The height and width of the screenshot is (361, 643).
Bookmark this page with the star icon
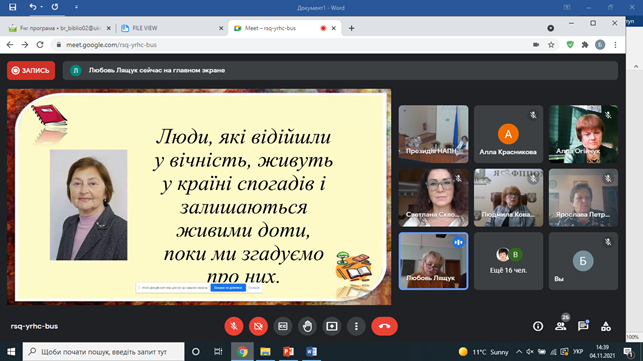(x=551, y=45)
